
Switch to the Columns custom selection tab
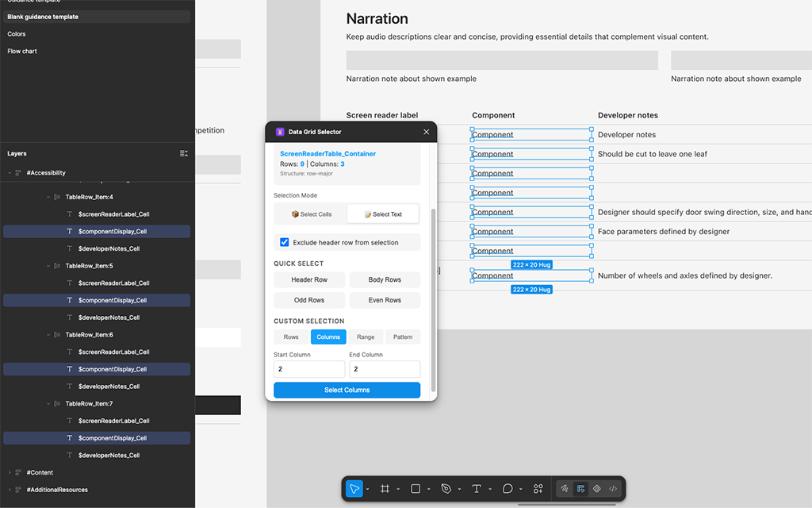pyautogui.click(x=328, y=337)
